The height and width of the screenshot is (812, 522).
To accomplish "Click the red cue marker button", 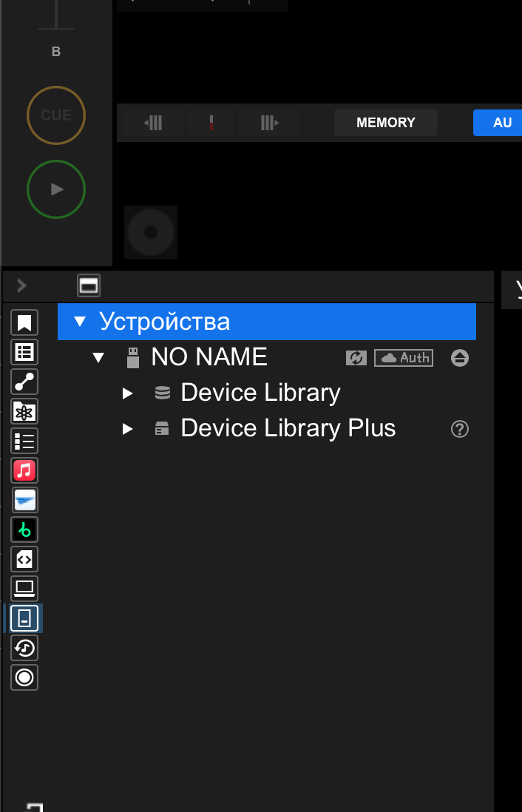I will tap(211, 123).
